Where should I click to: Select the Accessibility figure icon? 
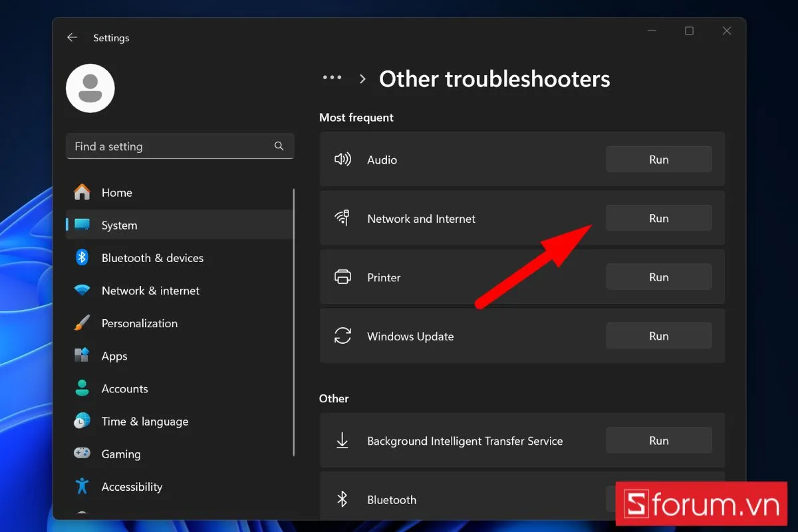pyautogui.click(x=82, y=487)
